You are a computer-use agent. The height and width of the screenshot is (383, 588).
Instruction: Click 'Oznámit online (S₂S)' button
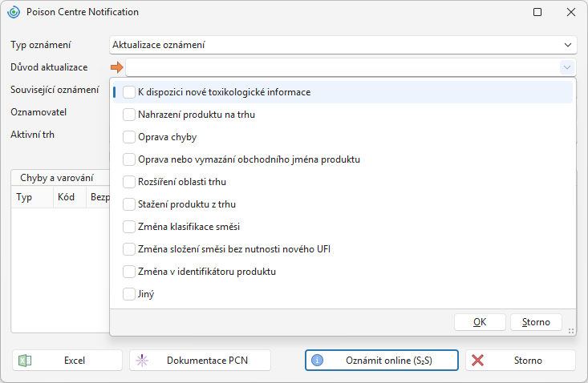(382, 361)
